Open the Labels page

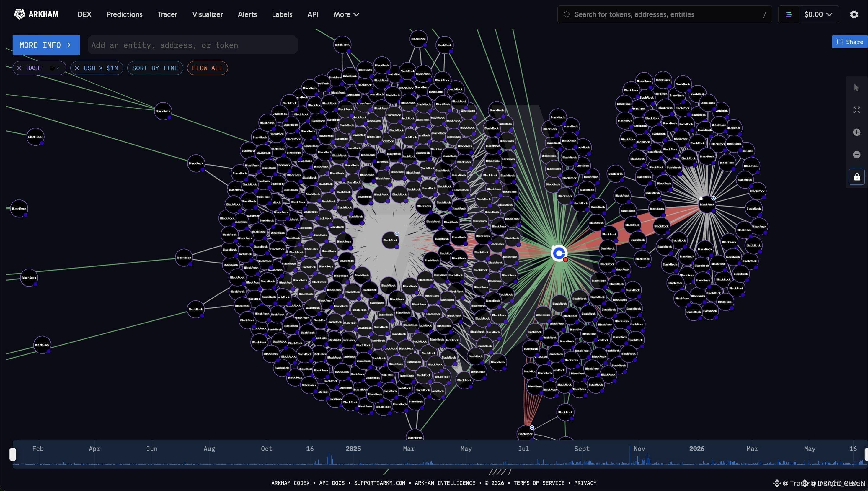pyautogui.click(x=282, y=14)
